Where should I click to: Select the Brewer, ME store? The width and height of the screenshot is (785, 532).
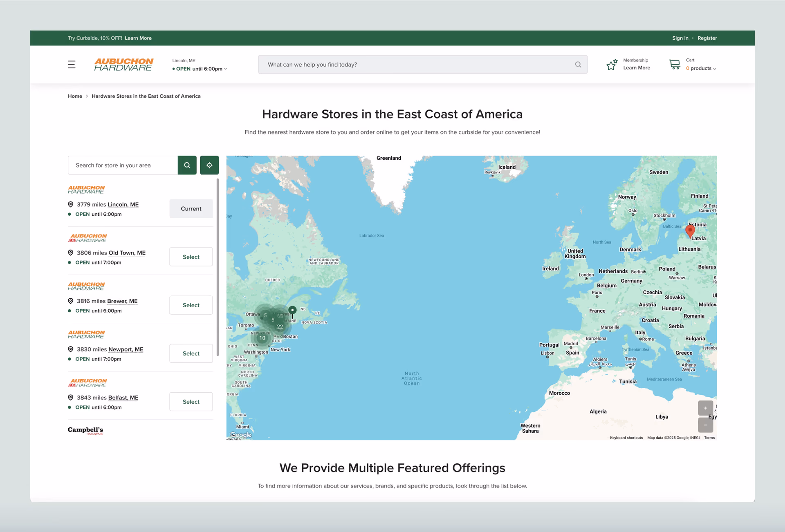tap(191, 305)
